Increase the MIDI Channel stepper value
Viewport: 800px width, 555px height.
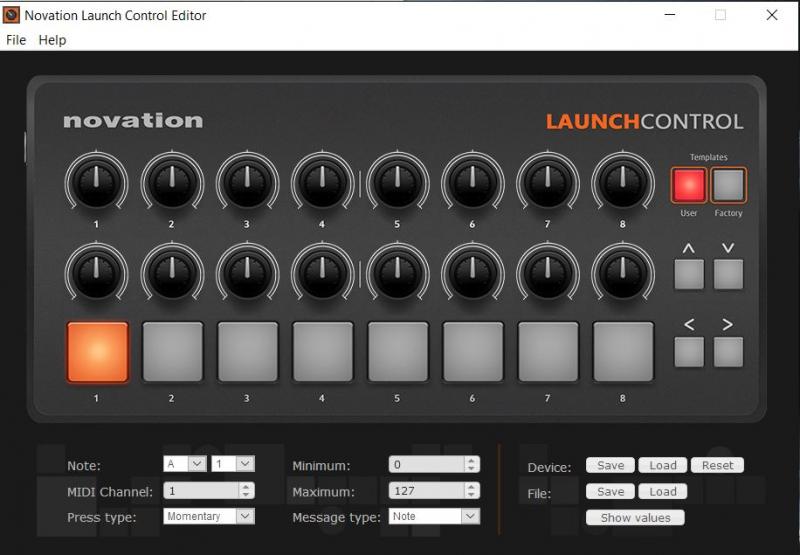(247, 487)
